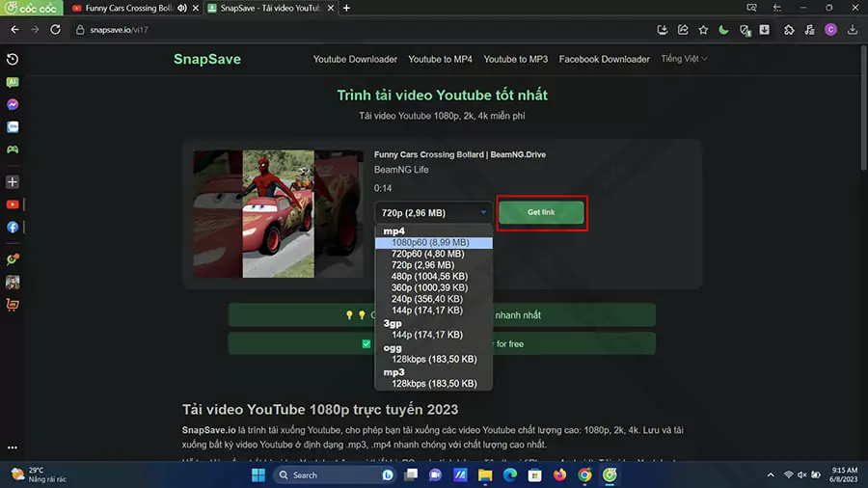The image size is (868, 488).
Task: Reload the snapsave page
Action: [55, 30]
